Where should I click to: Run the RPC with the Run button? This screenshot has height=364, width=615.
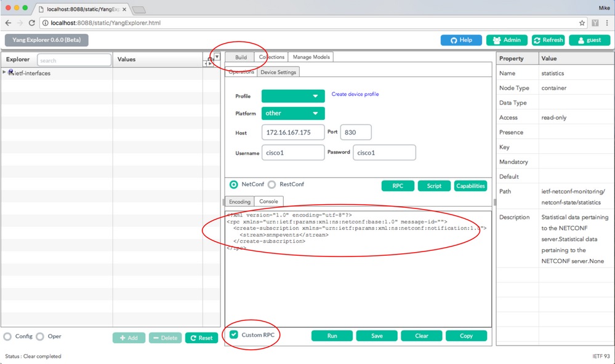(332, 336)
